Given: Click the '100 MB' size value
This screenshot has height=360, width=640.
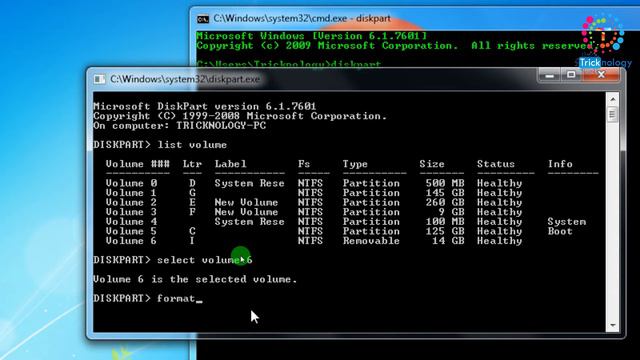Looking at the screenshot, I should [444, 222].
